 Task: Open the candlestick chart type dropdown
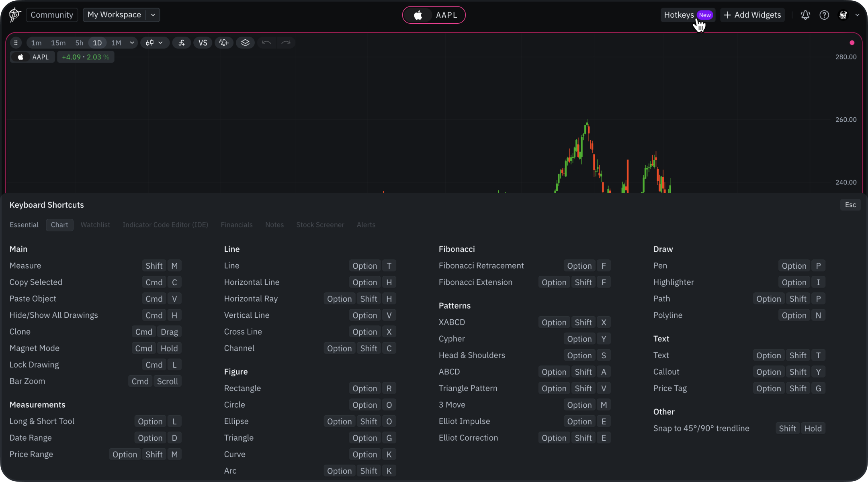point(154,43)
